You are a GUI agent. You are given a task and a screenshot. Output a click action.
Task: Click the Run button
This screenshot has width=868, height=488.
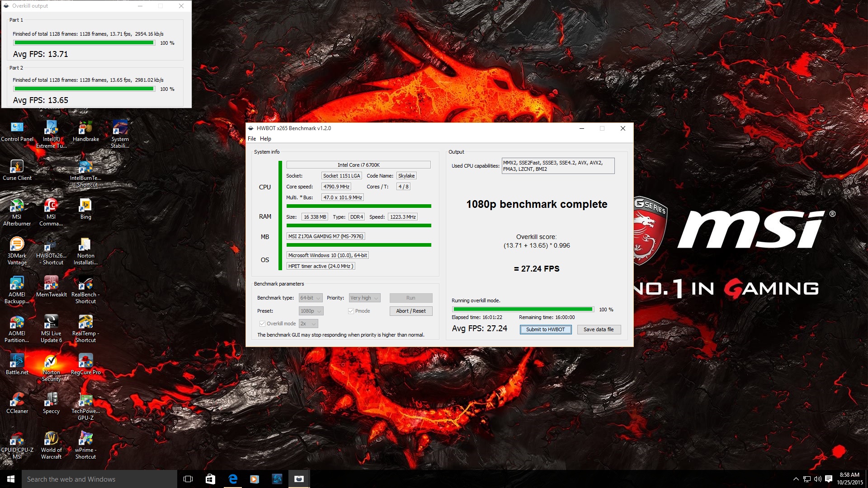[x=411, y=298]
